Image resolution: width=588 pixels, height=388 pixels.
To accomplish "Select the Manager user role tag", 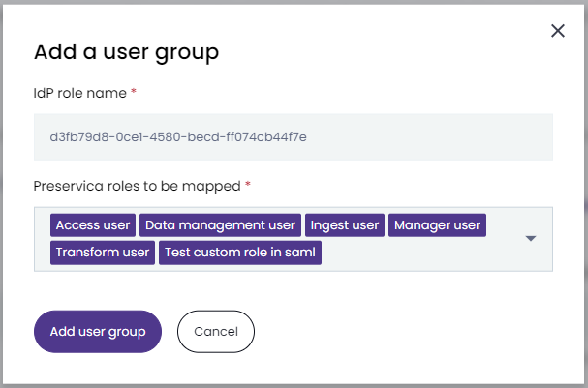I will [x=437, y=225].
